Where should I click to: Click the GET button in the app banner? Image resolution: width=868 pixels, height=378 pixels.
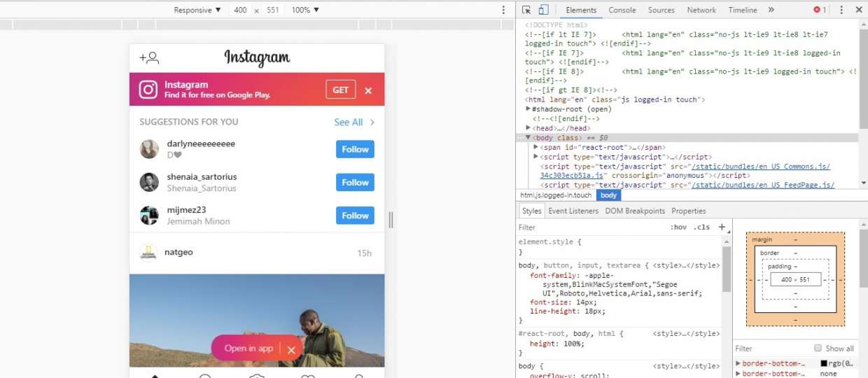point(341,90)
